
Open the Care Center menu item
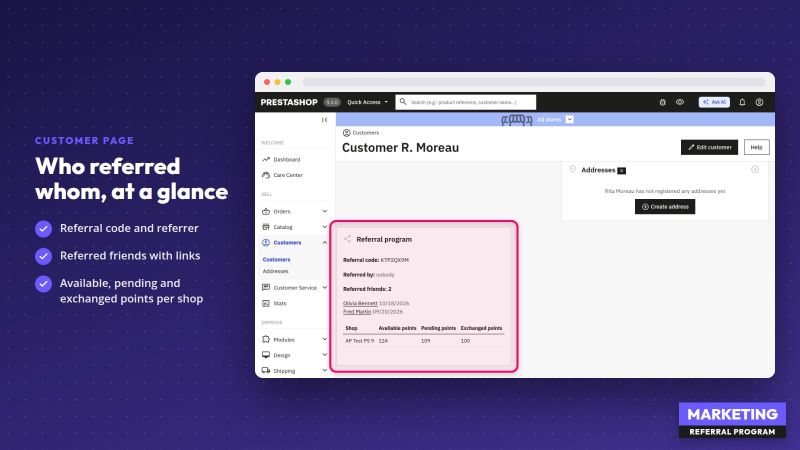click(x=288, y=175)
